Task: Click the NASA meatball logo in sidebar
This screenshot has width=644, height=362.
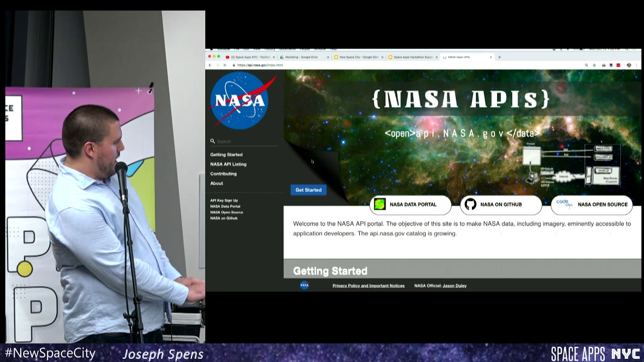Action: point(242,101)
